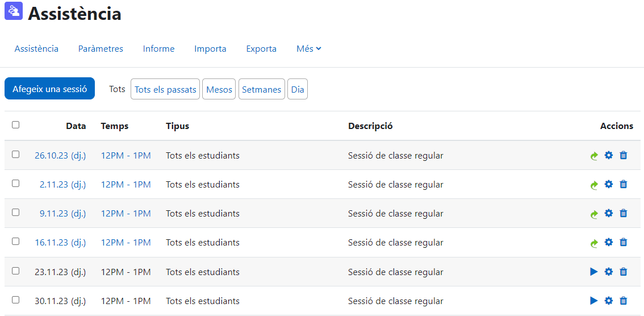Open settings gear for 26.10.23 session
644x316 pixels.
pyautogui.click(x=609, y=155)
